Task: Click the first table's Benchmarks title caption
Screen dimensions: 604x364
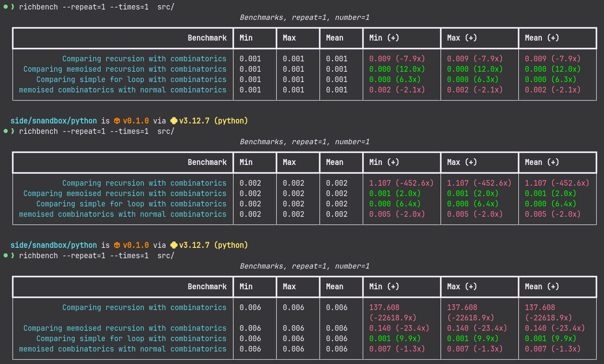Action: click(304, 18)
